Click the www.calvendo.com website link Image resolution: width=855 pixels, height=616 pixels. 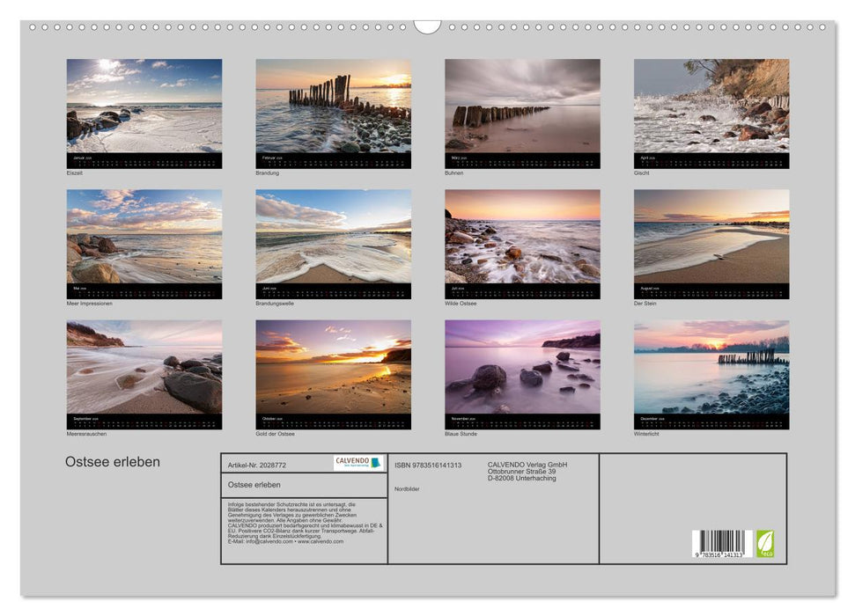(320, 541)
